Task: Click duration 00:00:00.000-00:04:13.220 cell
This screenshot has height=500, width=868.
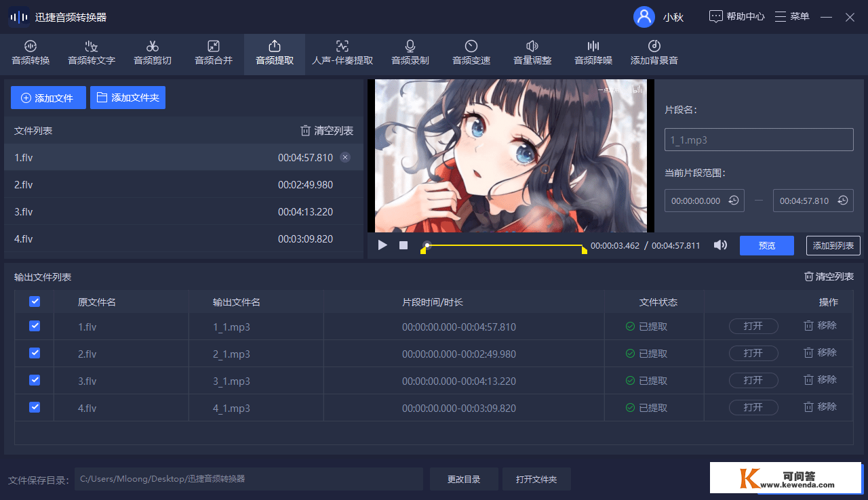Action: click(459, 381)
